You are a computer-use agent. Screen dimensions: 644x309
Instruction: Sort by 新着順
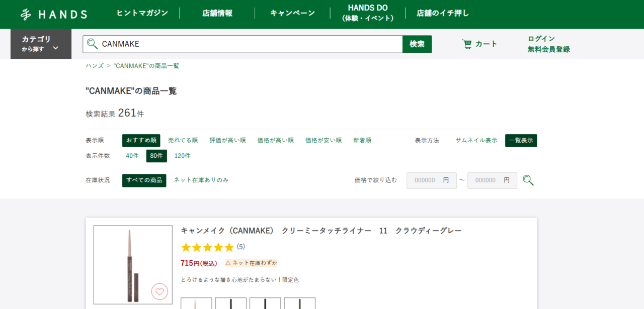(x=362, y=140)
